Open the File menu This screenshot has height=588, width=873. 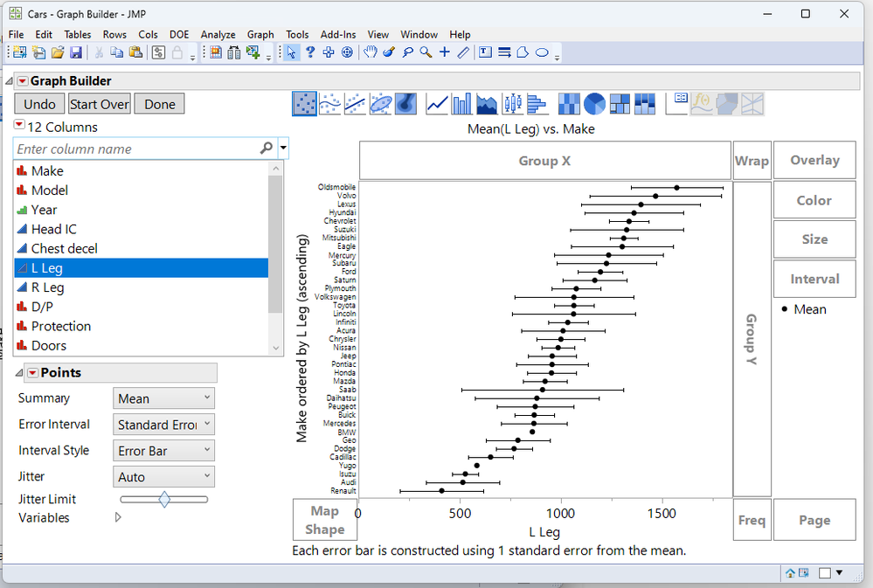click(x=16, y=35)
